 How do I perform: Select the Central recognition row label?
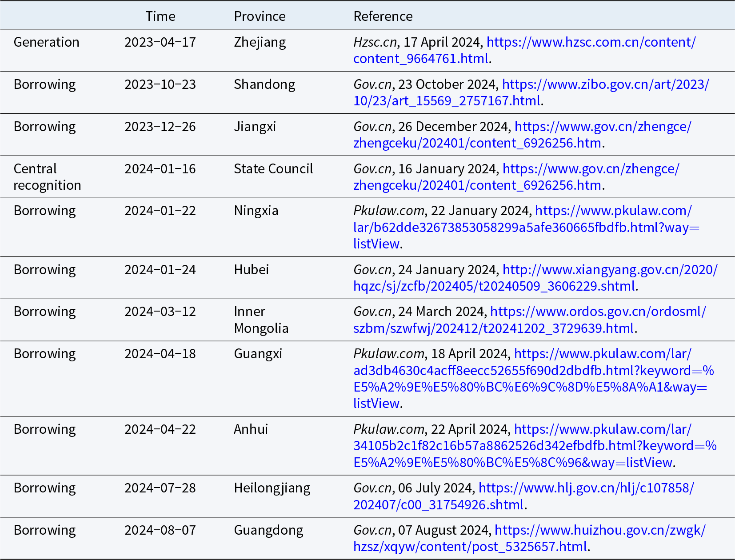tap(47, 177)
